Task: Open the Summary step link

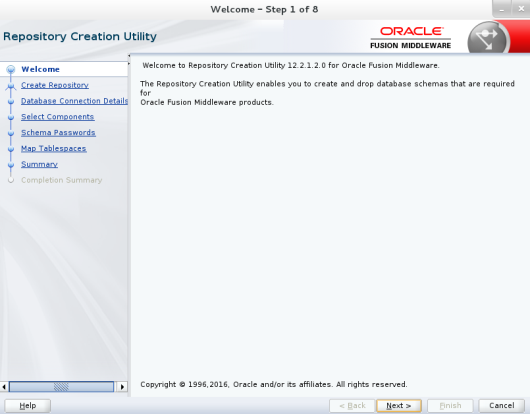Action: [x=39, y=165]
